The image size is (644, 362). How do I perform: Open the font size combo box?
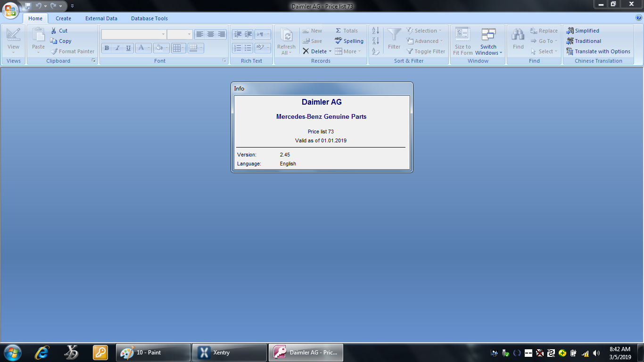click(x=180, y=34)
